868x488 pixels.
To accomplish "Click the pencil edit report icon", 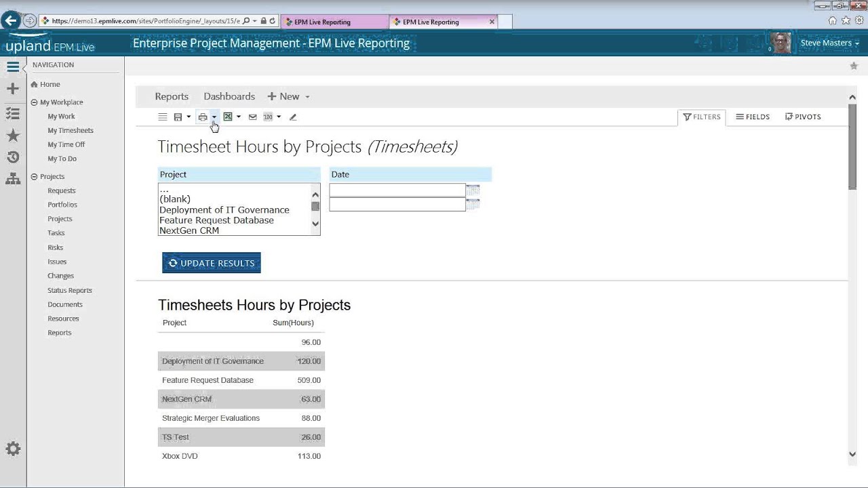I will tap(293, 117).
